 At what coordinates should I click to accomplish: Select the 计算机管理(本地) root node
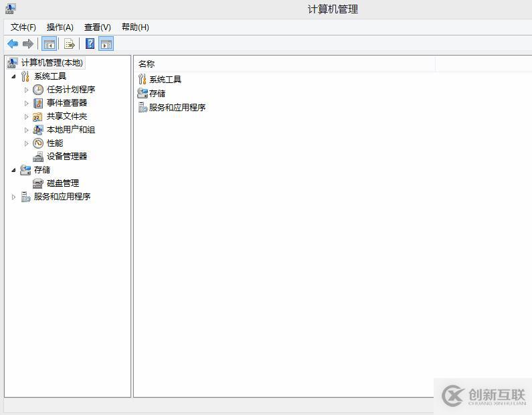(x=52, y=63)
